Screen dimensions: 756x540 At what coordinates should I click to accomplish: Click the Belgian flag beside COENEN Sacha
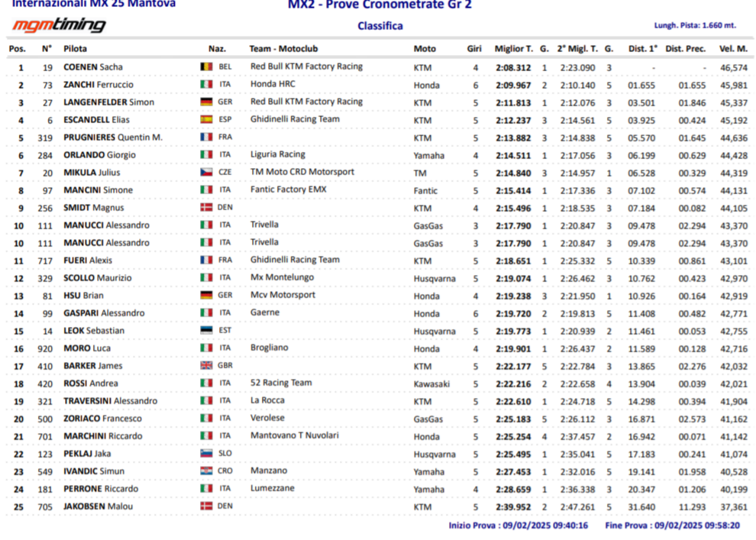(x=205, y=67)
